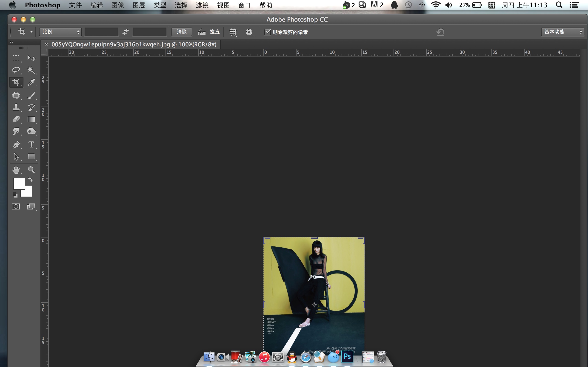Open the 图像 menu
Viewport: 588px width, 367px height.
point(117,5)
